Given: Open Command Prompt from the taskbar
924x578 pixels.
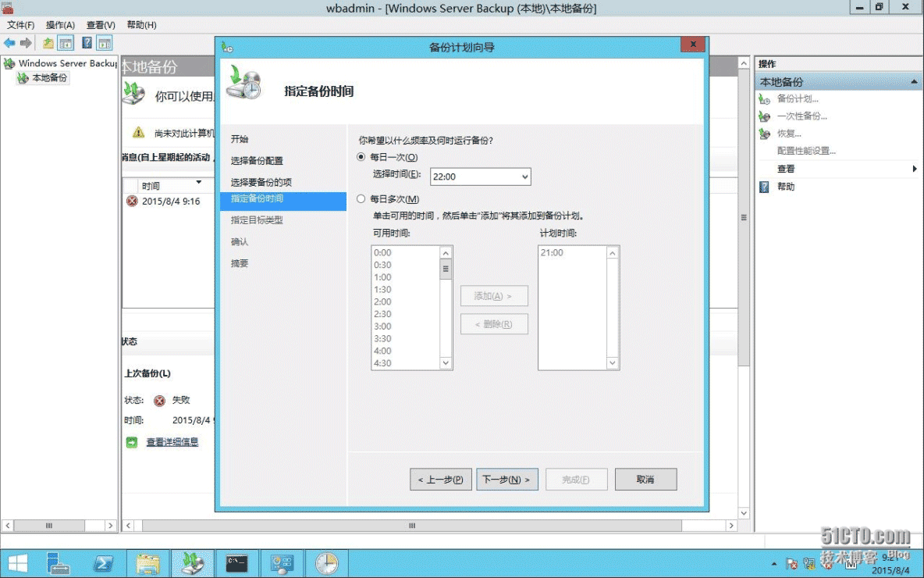Looking at the screenshot, I should click(x=236, y=563).
